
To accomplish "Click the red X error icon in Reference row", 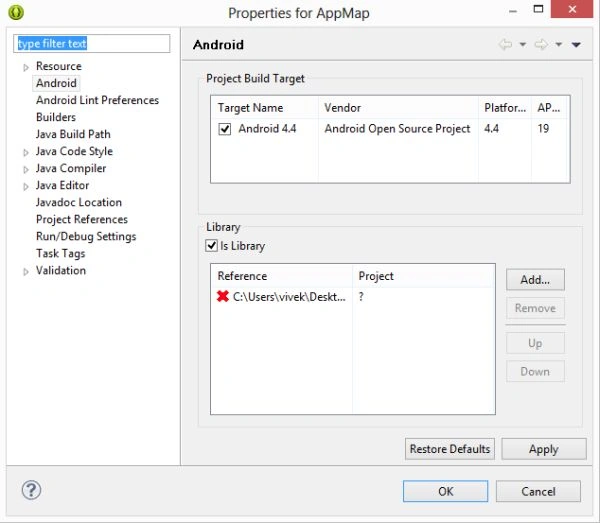I will (x=223, y=297).
